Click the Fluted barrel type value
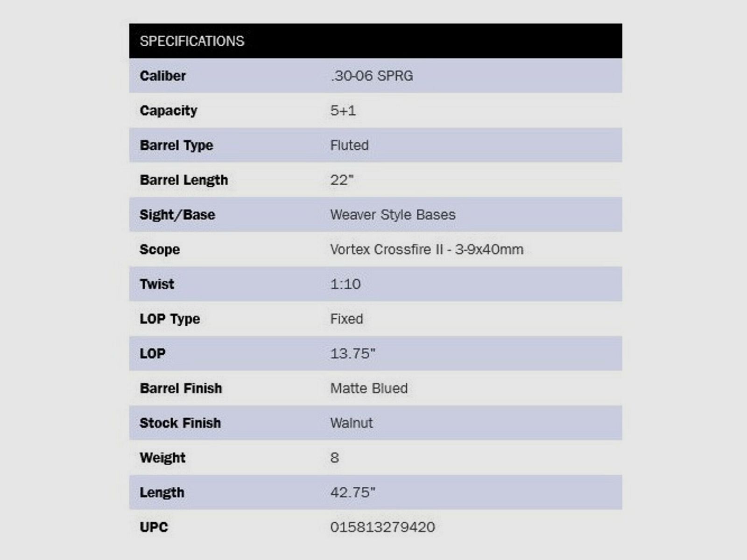 point(349,145)
